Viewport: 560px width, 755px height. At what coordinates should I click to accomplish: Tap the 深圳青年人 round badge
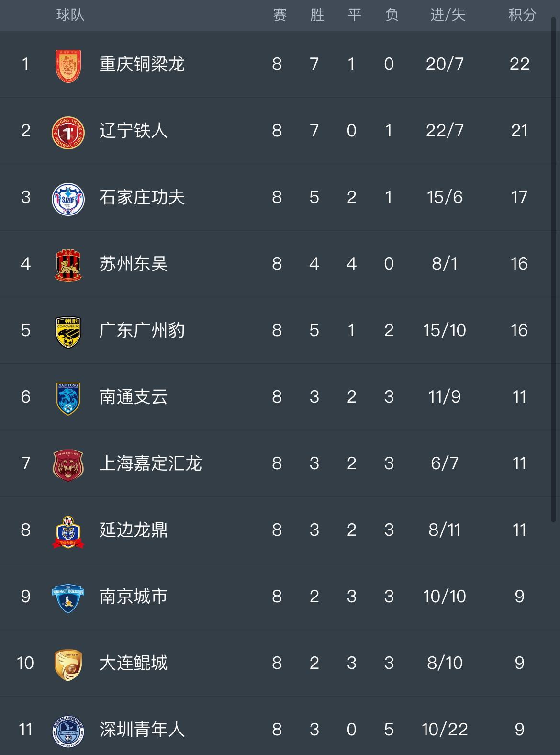pyautogui.click(x=68, y=730)
